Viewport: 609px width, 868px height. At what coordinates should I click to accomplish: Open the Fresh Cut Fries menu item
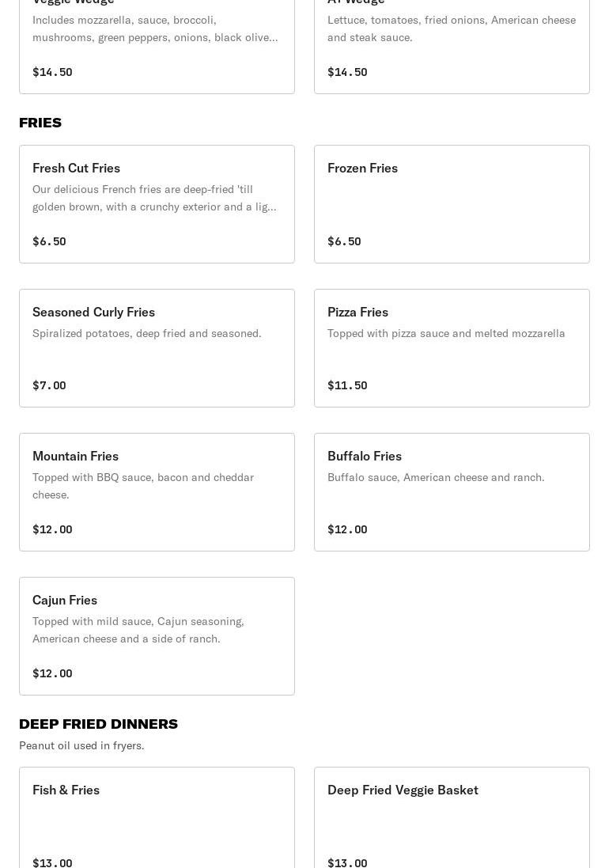click(157, 203)
